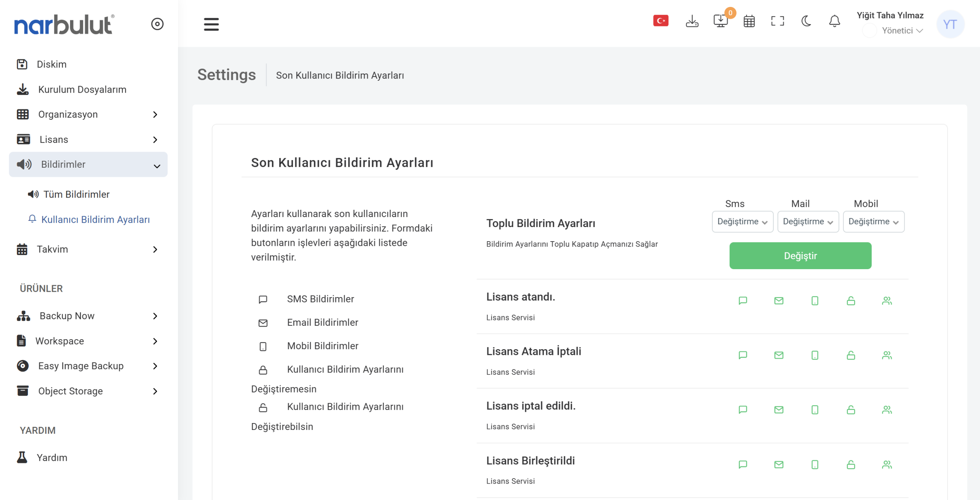The height and width of the screenshot is (500, 980).
Task: Open Diskim in the sidebar
Action: (x=51, y=64)
